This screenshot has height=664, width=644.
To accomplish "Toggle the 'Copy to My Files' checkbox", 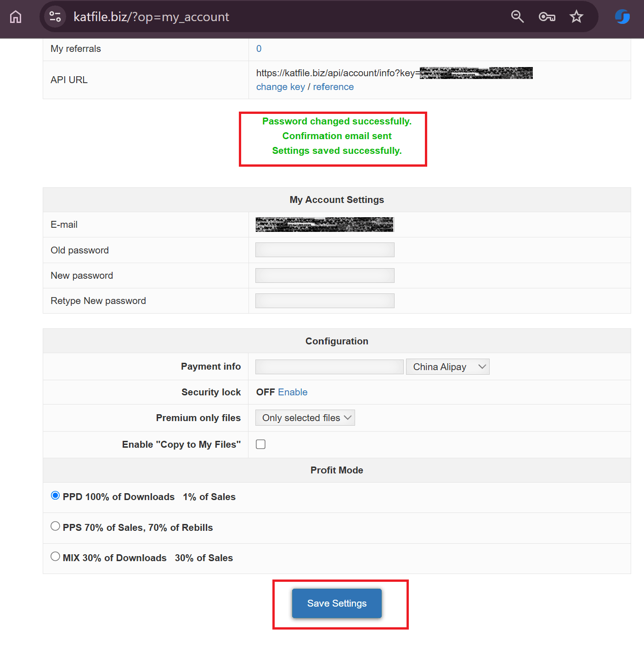I will (x=260, y=444).
